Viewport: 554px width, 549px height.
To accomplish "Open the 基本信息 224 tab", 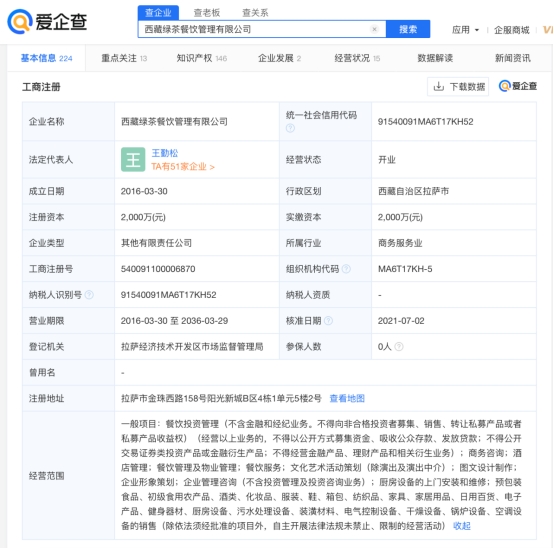I will (x=47, y=58).
